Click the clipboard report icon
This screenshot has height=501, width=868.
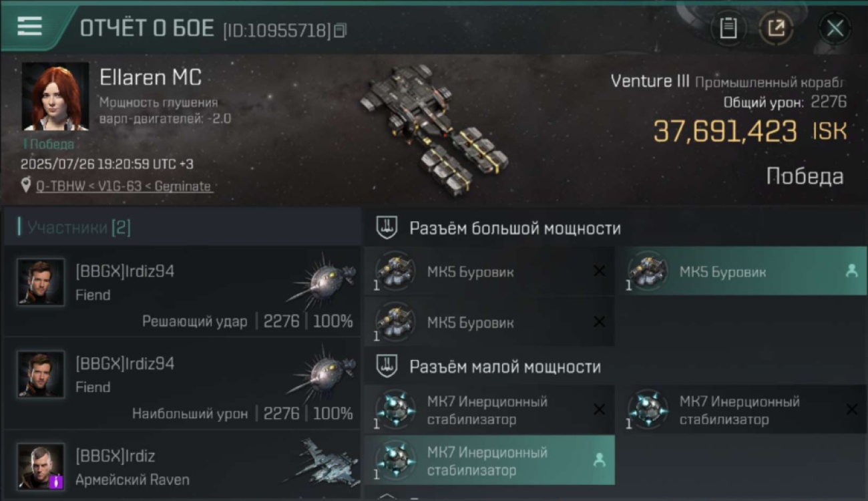point(728,28)
